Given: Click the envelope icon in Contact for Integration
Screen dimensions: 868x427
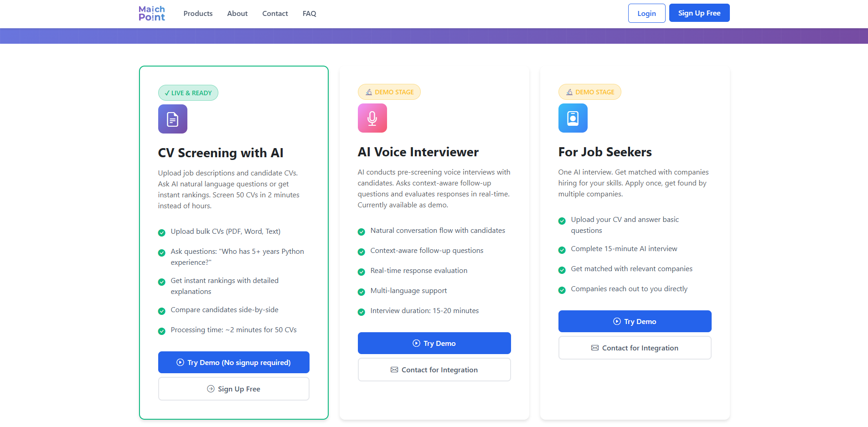Looking at the screenshot, I should [x=394, y=370].
